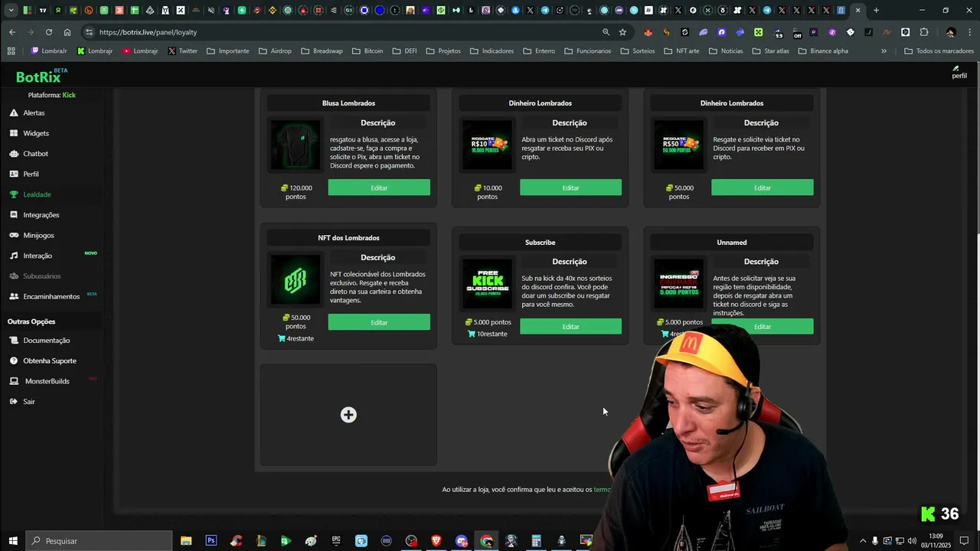
Task: Open Alertas in the sidebar
Action: coord(34,112)
